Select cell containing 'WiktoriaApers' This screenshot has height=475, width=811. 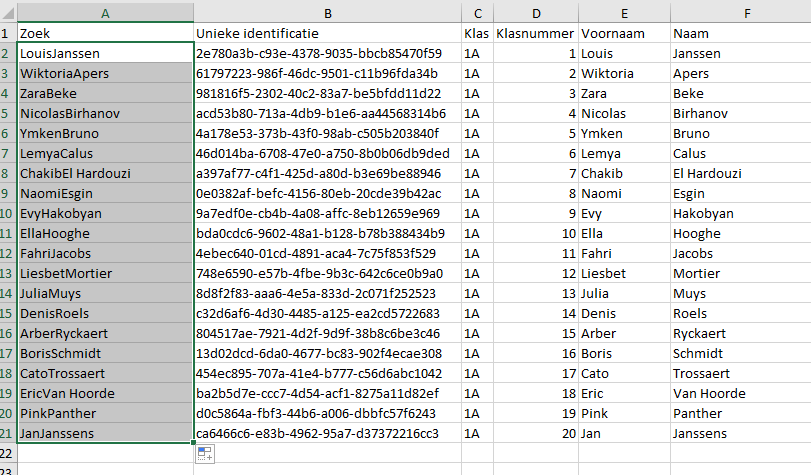coord(106,73)
